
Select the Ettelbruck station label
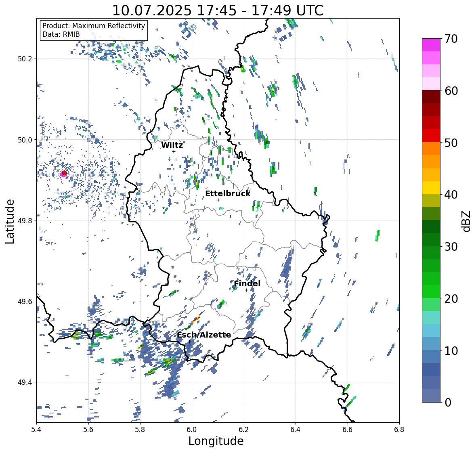tap(228, 194)
